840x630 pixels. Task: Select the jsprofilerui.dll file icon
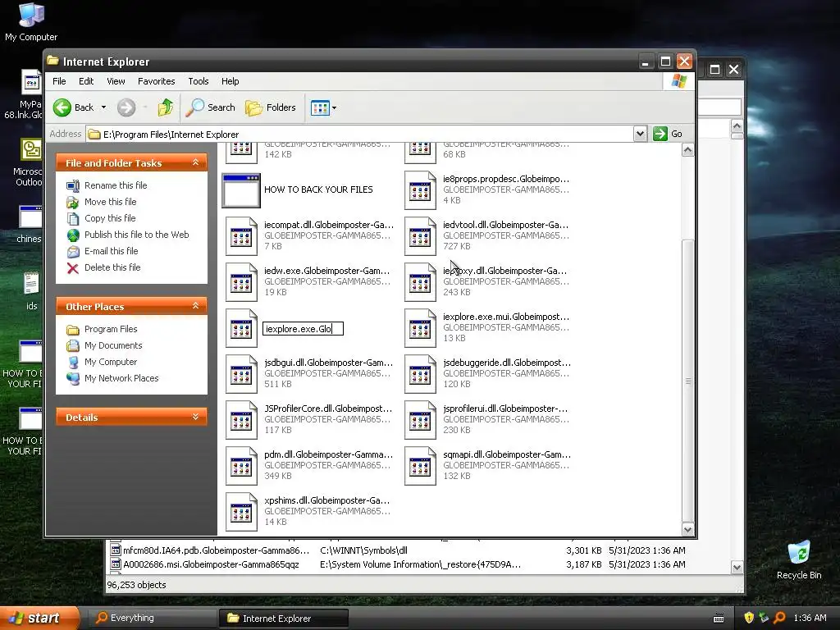420,421
